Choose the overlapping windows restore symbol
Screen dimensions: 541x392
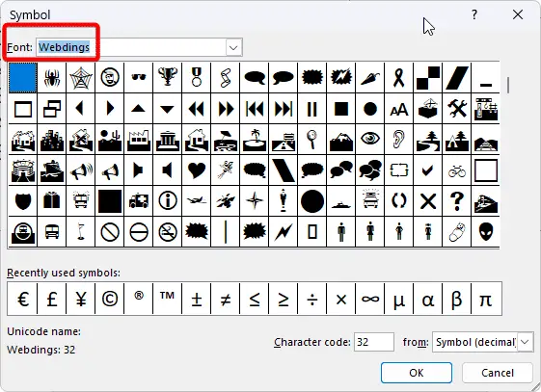point(52,109)
